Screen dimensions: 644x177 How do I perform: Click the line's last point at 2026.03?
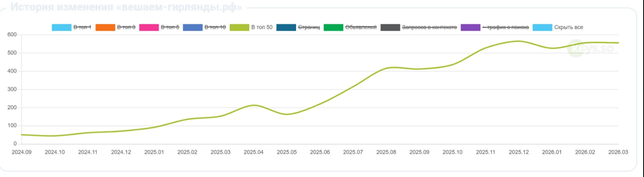(x=618, y=43)
